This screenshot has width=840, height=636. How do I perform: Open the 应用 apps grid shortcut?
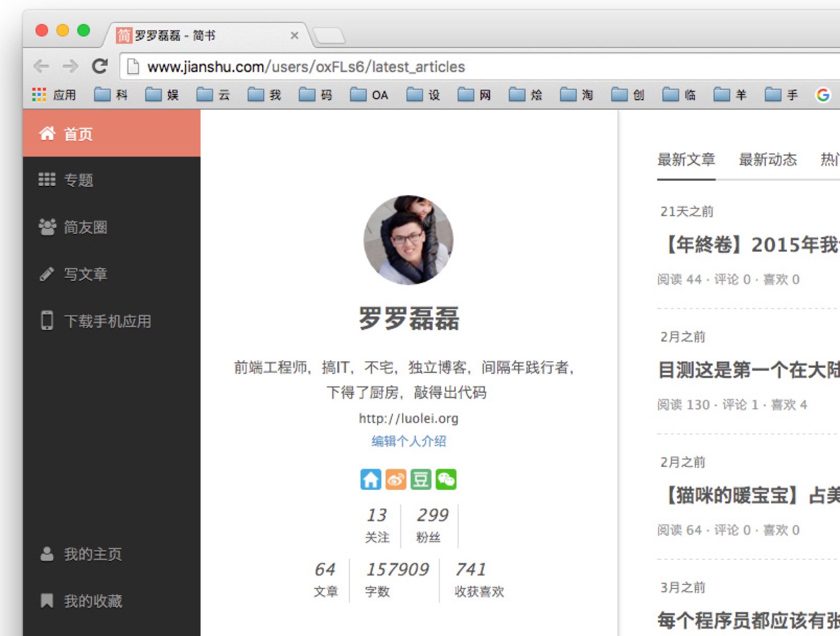(x=55, y=95)
